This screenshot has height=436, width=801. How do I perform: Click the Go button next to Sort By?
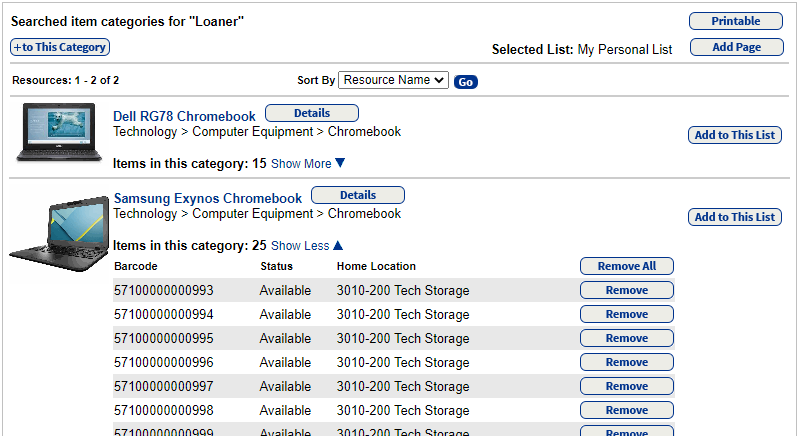point(465,82)
